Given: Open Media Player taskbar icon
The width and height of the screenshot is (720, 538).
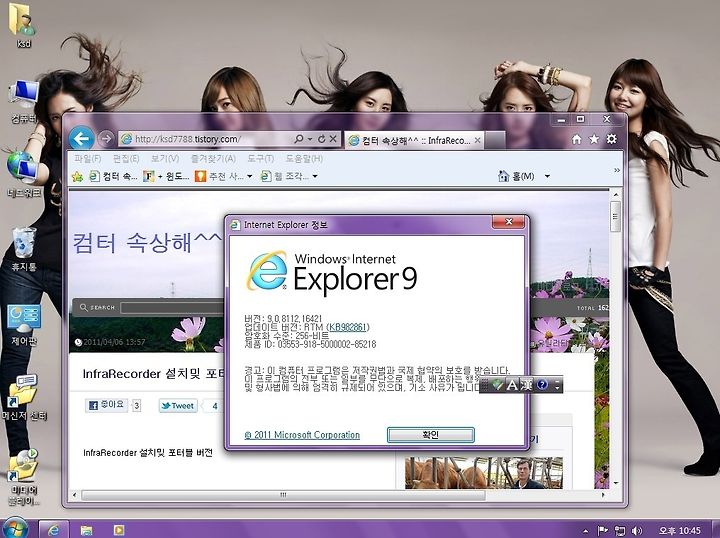Looking at the screenshot, I should tap(118, 530).
